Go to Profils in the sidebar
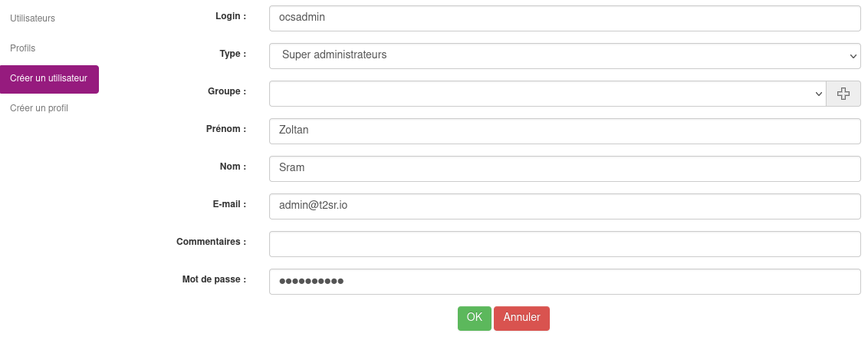868x340 pixels. (23, 48)
